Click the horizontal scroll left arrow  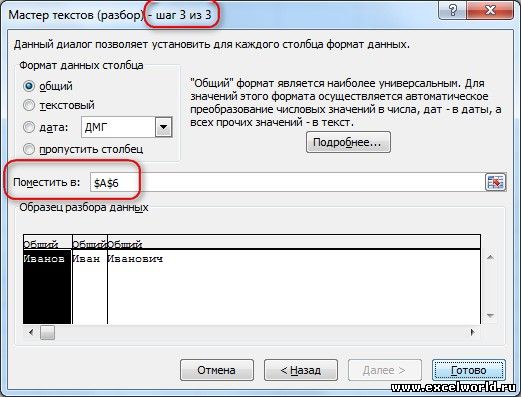click(x=31, y=332)
